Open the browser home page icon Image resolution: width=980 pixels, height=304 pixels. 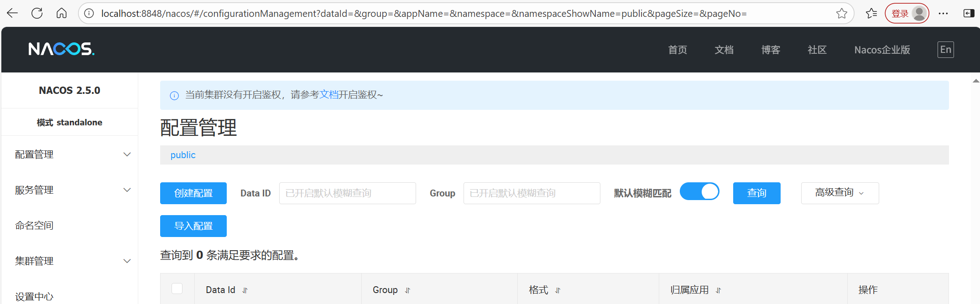[62, 13]
